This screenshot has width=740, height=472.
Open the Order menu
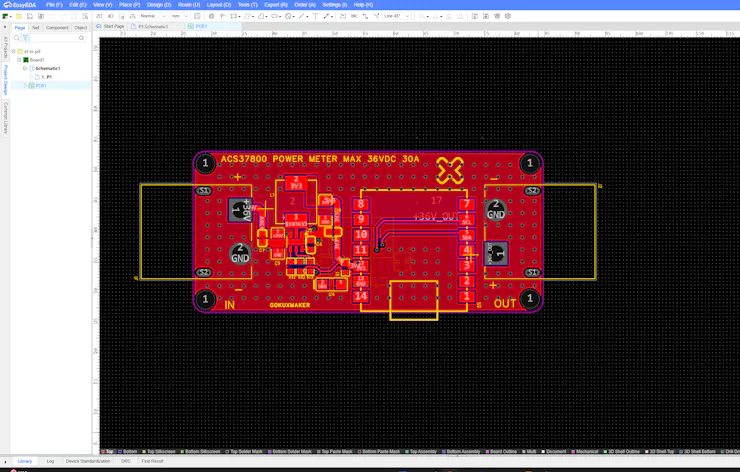click(x=305, y=5)
